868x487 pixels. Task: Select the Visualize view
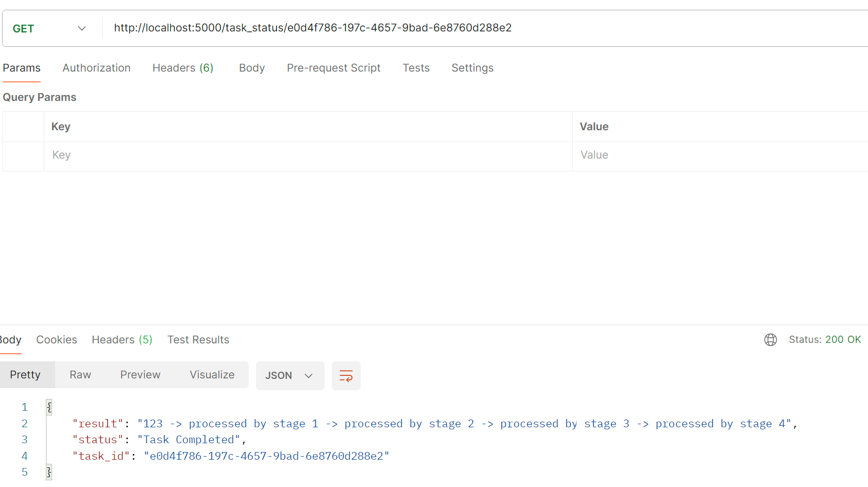tap(212, 375)
